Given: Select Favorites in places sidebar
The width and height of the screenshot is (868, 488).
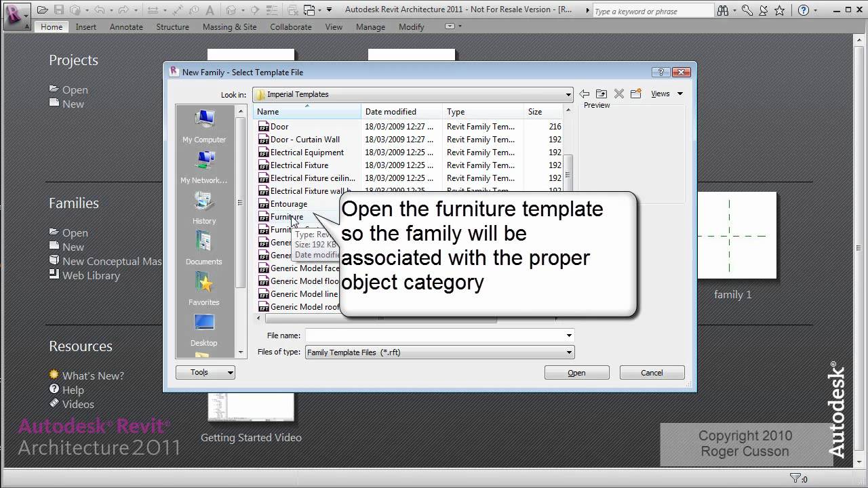Looking at the screenshot, I should point(204,289).
